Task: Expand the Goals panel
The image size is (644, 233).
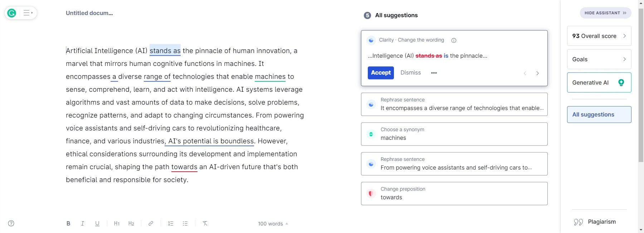Action: tap(599, 59)
